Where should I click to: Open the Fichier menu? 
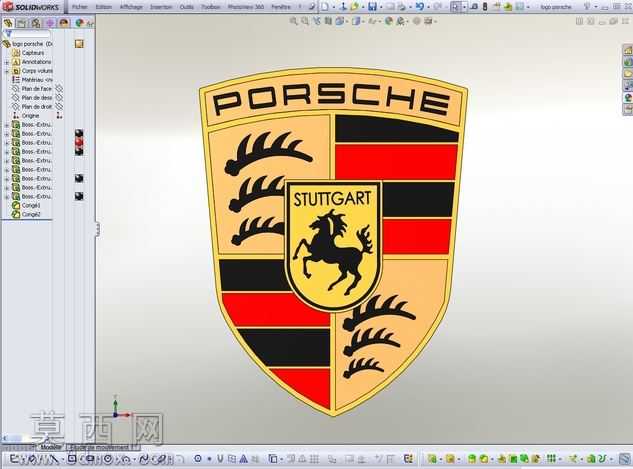click(x=79, y=7)
